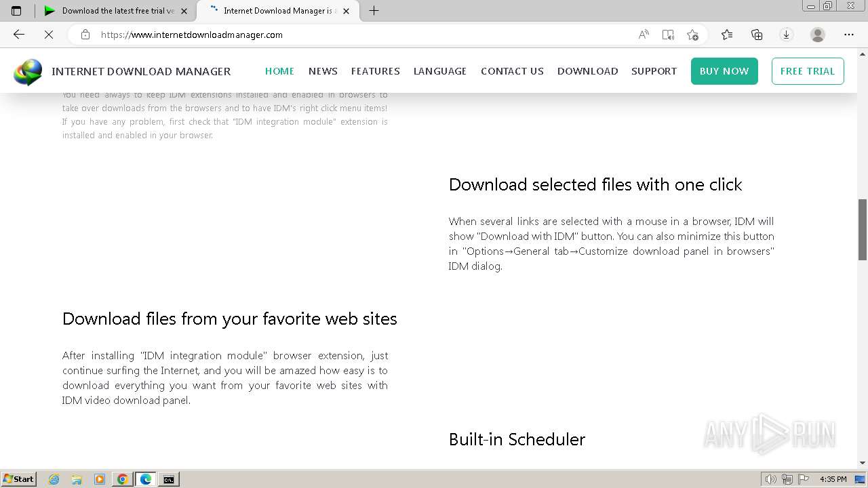Click the 'Built-in Scheduler' heading
The image size is (868, 488).
517,439
